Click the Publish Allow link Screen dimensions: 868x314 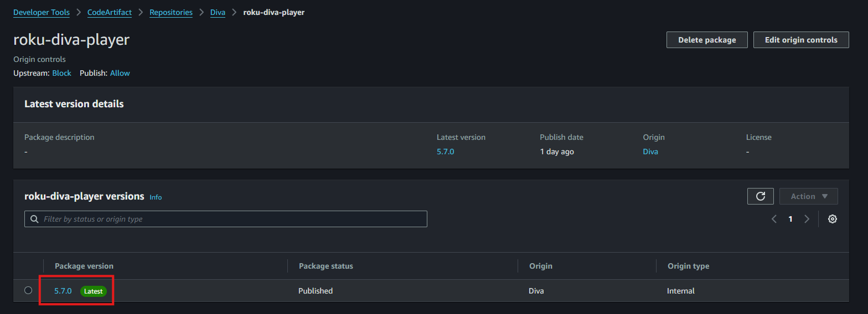(x=120, y=73)
